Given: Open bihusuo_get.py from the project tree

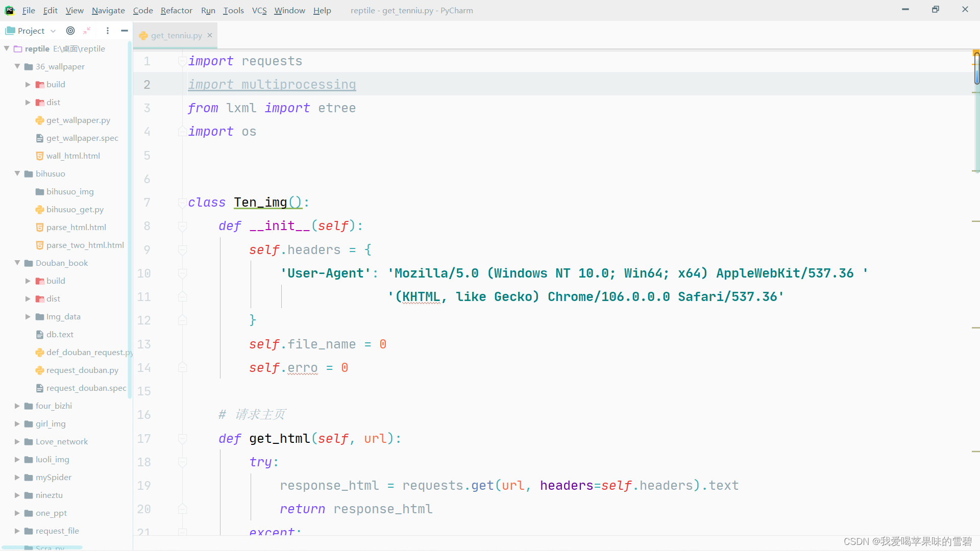Looking at the screenshot, I should point(75,210).
